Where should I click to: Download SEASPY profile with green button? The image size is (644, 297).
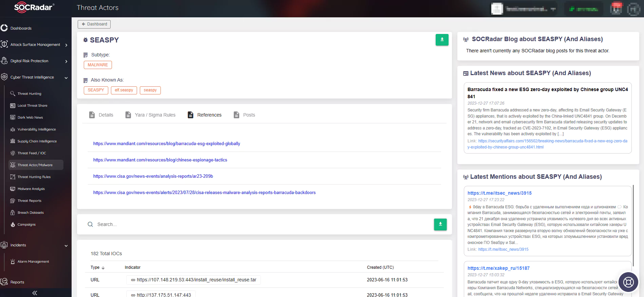(442, 40)
